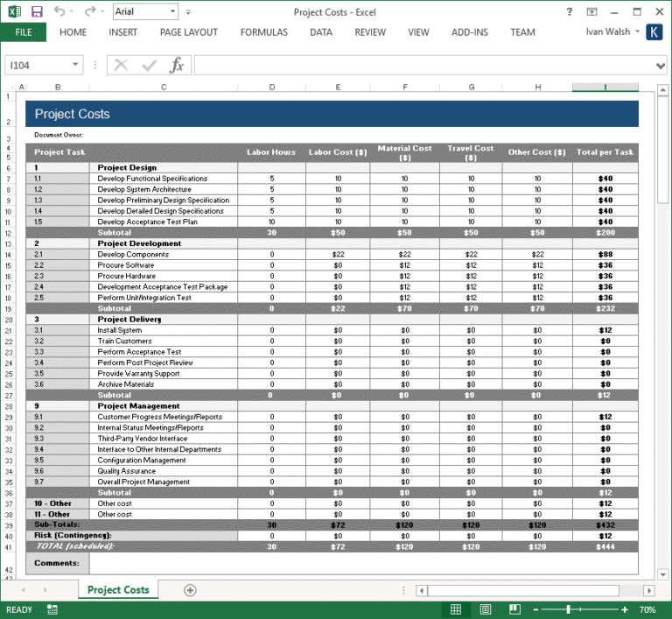Viewport: 672px width, 619px height.
Task: Go to previous sheet tab arrow
Action: [x=23, y=590]
